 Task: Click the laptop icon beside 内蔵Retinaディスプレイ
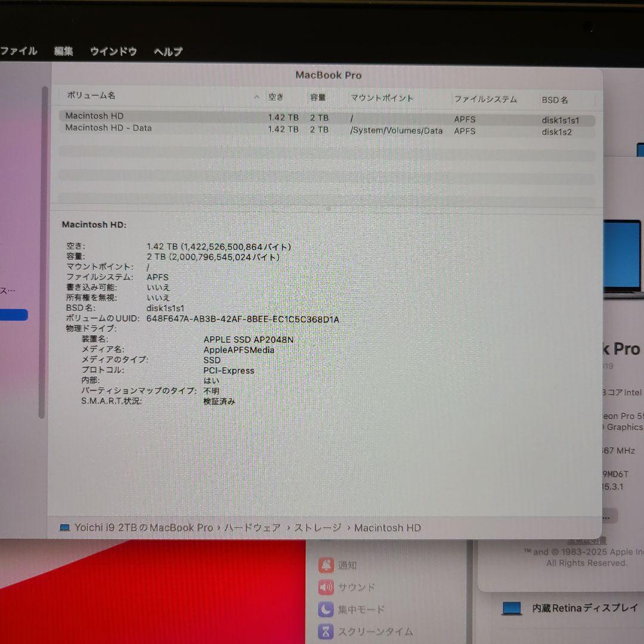[512, 608]
